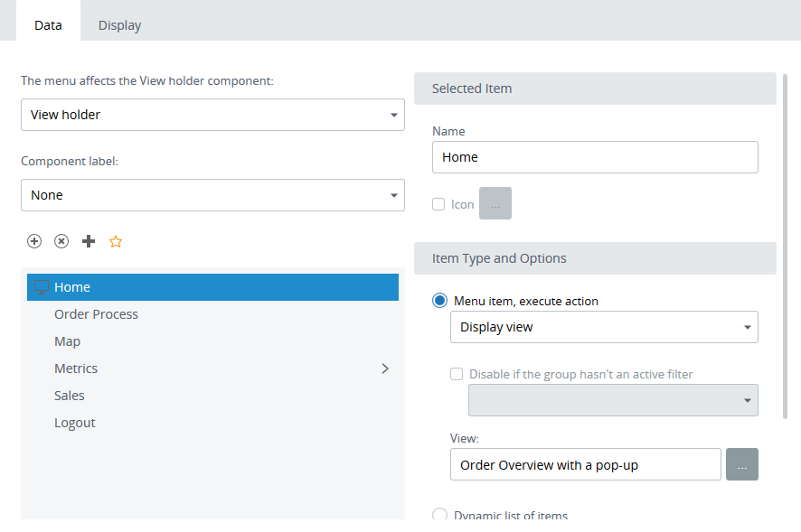This screenshot has height=532, width=801.
Task: Browse views with the View ellipsis button
Action: pos(741,464)
